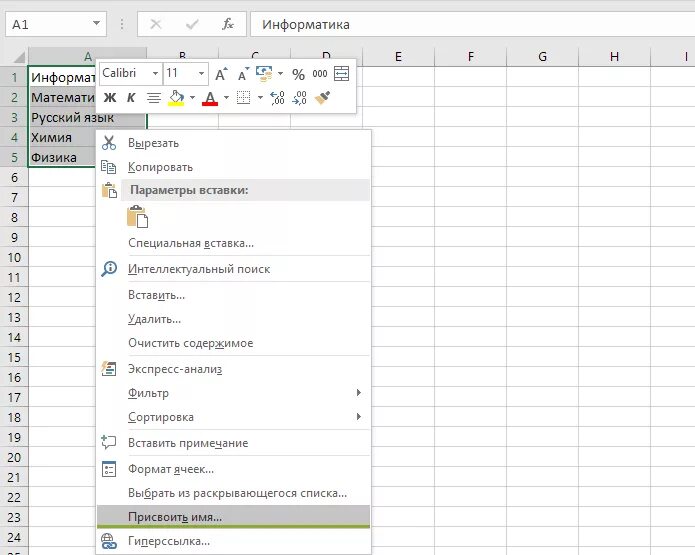
Task: Click the Increase Font Size icon
Action: coord(221,74)
